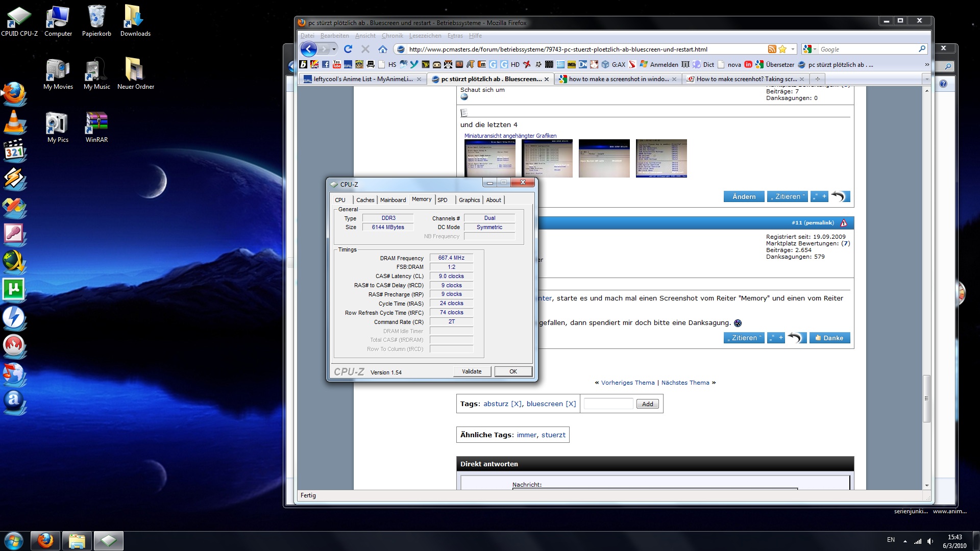Click the tag input field
The height and width of the screenshot is (551, 980).
tap(608, 404)
